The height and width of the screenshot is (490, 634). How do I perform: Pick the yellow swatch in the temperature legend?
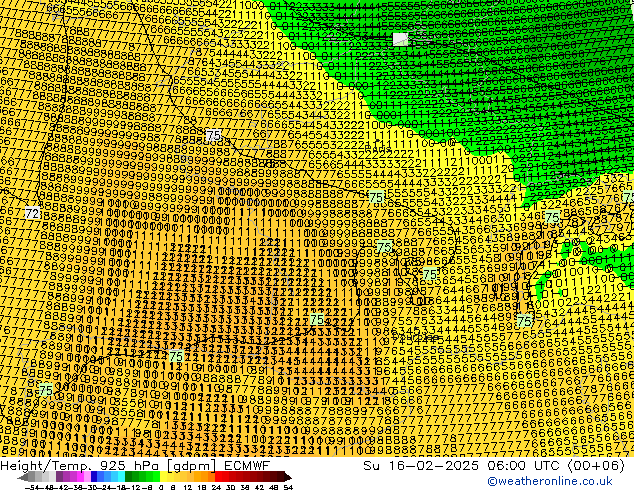[x=163, y=477]
